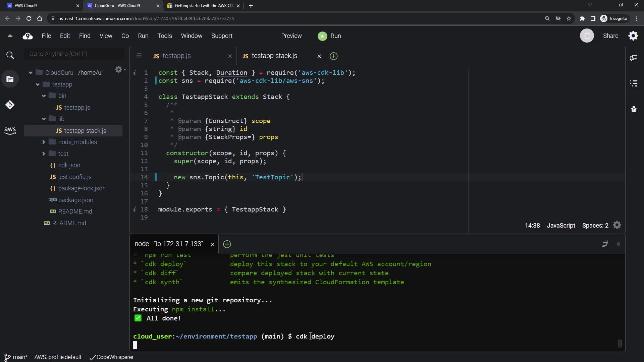The height and width of the screenshot is (362, 644).
Task: Open the Source Control panel icon
Action: coord(10,105)
